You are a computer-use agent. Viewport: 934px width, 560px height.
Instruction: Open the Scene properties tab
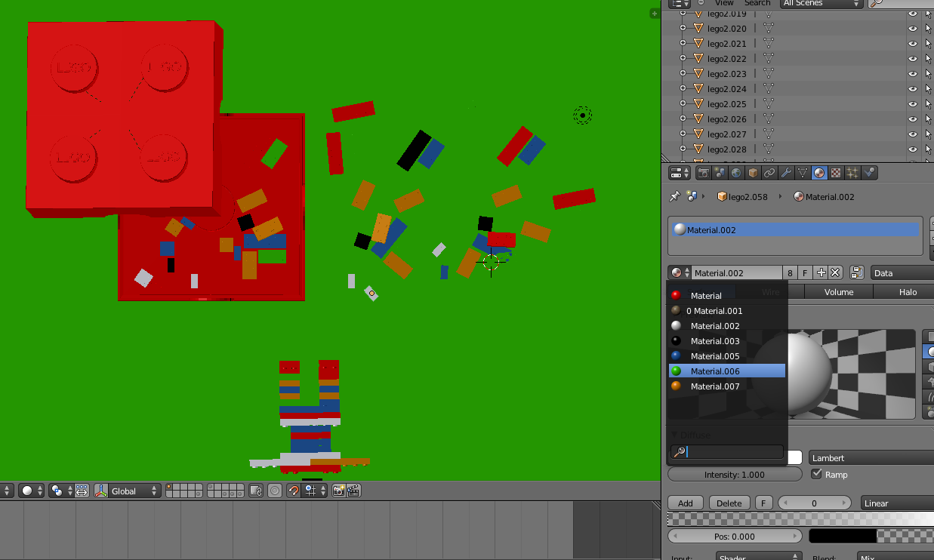[720, 173]
